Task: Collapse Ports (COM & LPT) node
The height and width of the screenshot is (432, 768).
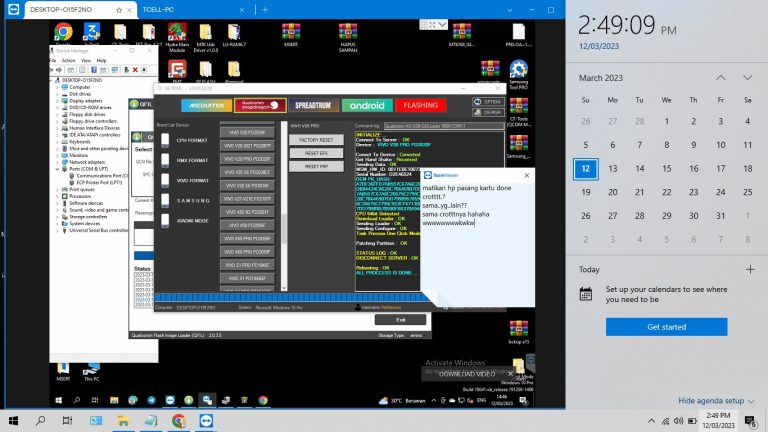Action: 57,168
